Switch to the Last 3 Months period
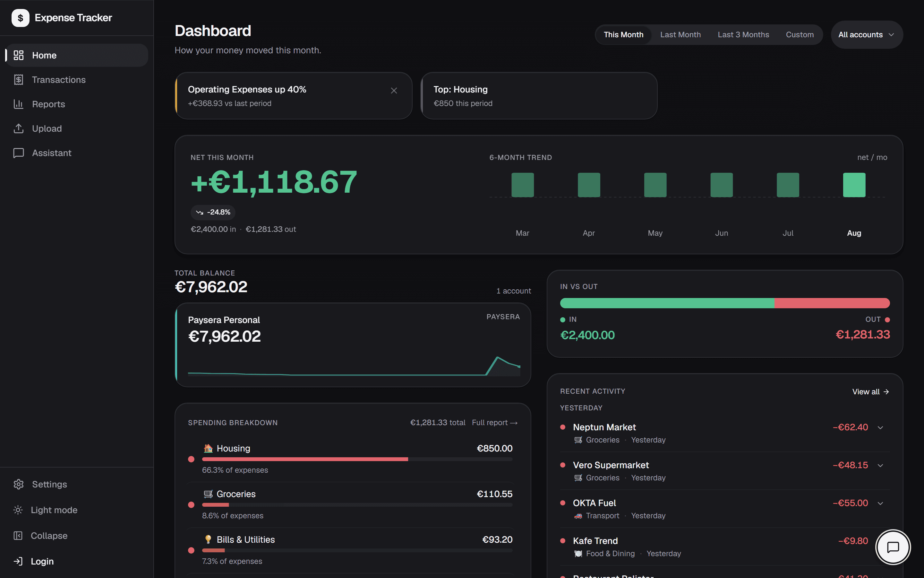The height and width of the screenshot is (578, 924). [x=743, y=35]
